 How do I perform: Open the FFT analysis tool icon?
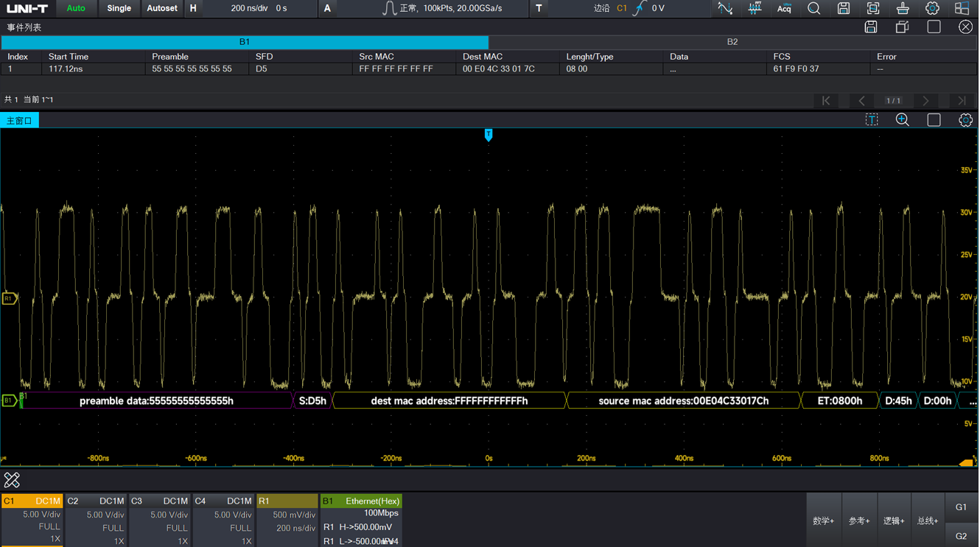click(755, 9)
